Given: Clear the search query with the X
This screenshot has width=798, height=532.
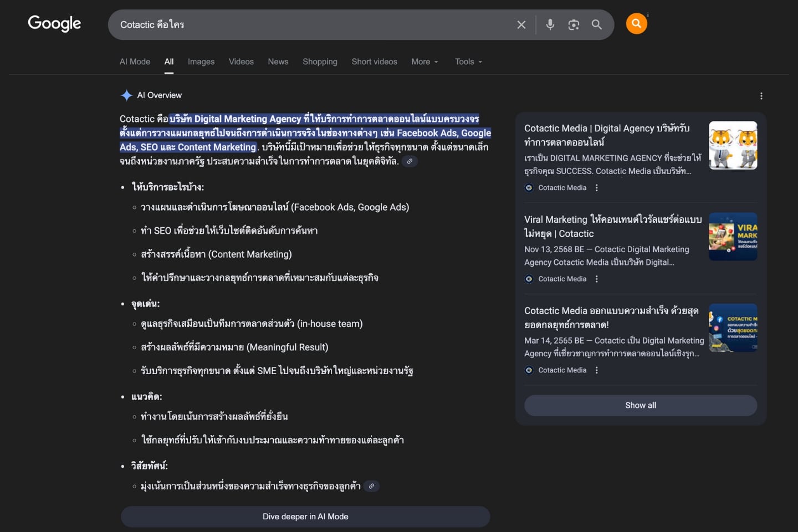Looking at the screenshot, I should click(x=521, y=24).
